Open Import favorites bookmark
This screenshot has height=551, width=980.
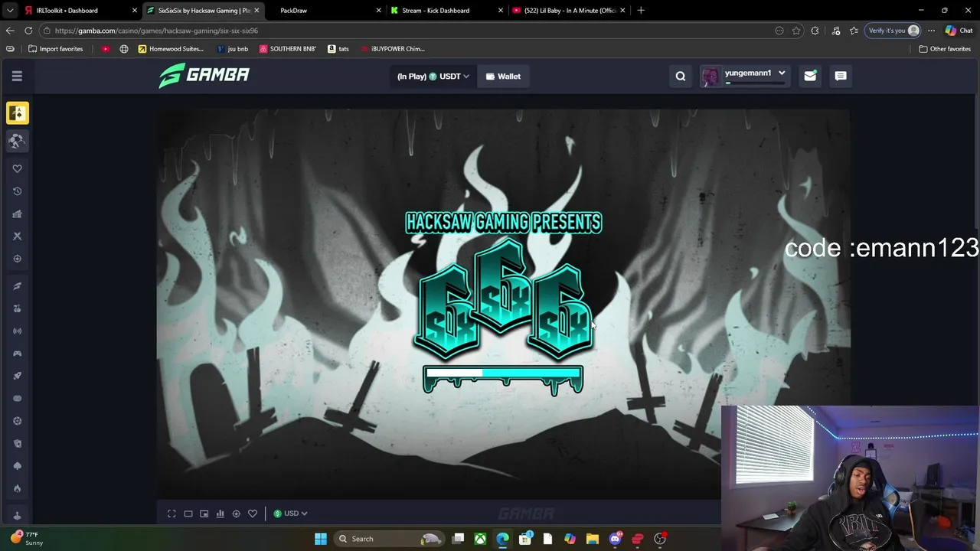point(55,48)
